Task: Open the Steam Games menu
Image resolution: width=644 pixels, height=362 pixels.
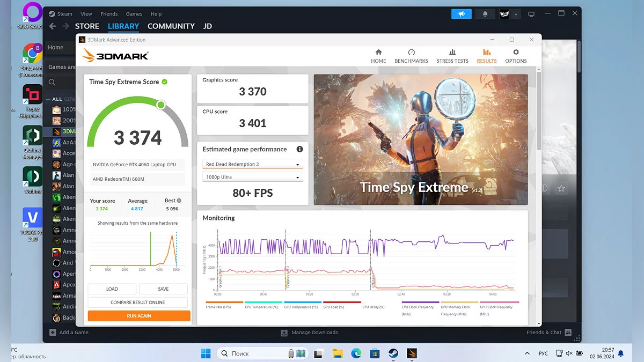Action: [x=134, y=14]
